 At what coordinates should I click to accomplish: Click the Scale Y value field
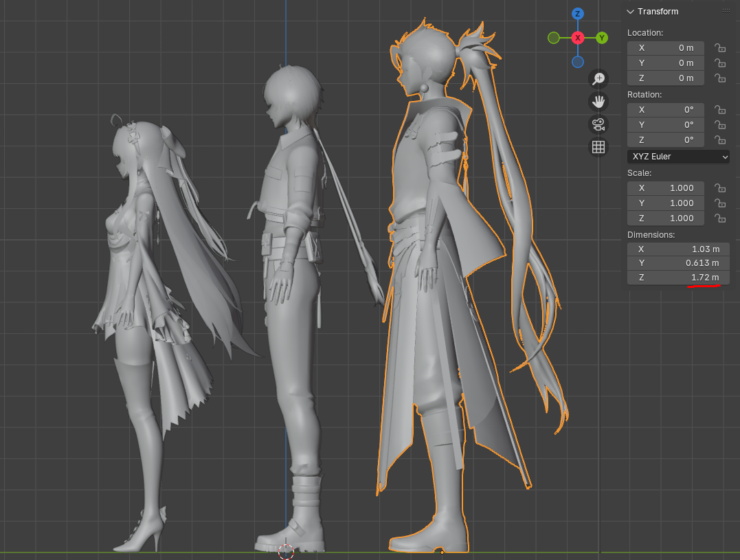click(665, 203)
